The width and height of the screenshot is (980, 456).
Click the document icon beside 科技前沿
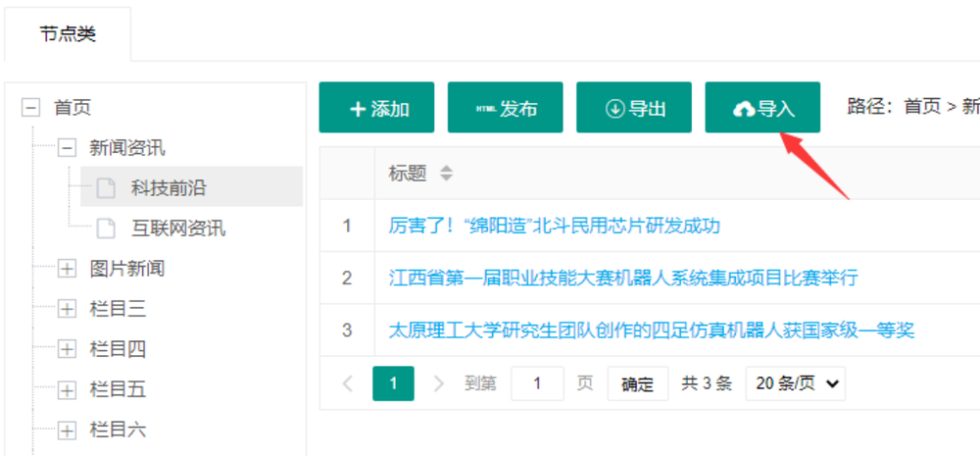[x=106, y=188]
